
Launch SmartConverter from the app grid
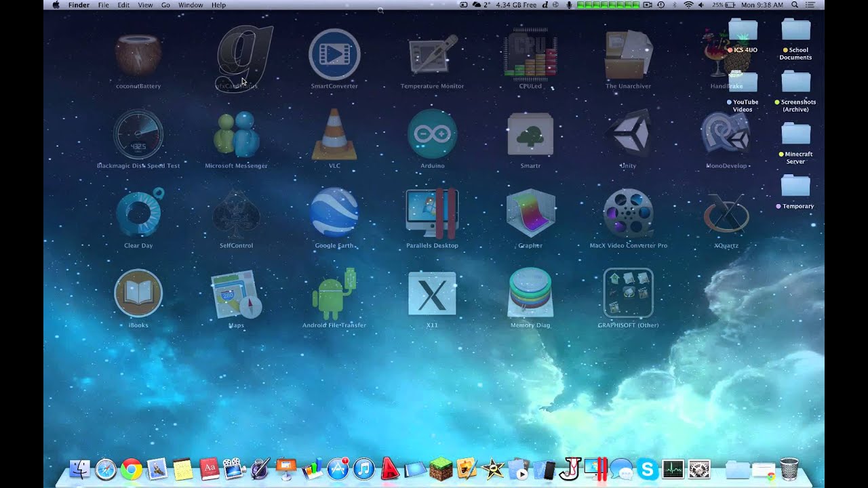click(x=334, y=55)
